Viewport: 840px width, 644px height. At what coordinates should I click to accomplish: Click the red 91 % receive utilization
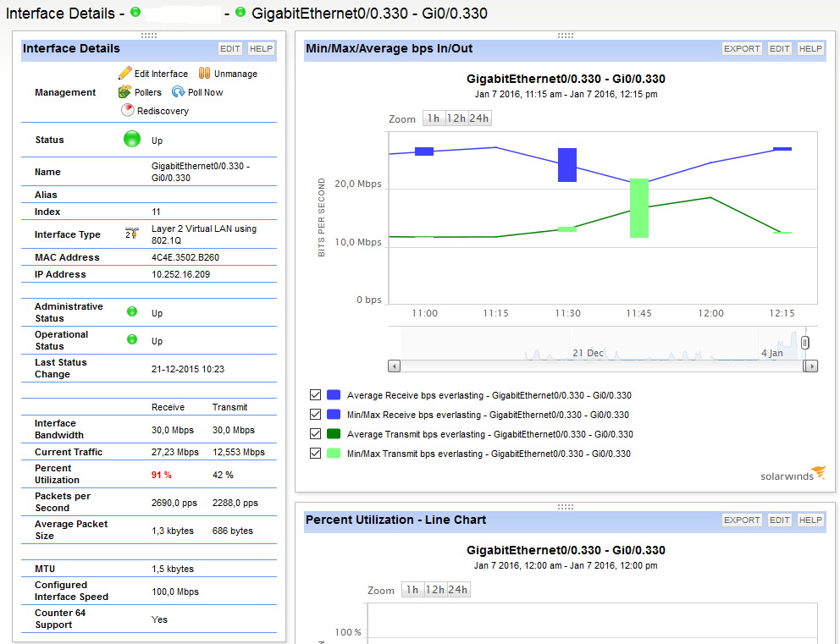161,475
